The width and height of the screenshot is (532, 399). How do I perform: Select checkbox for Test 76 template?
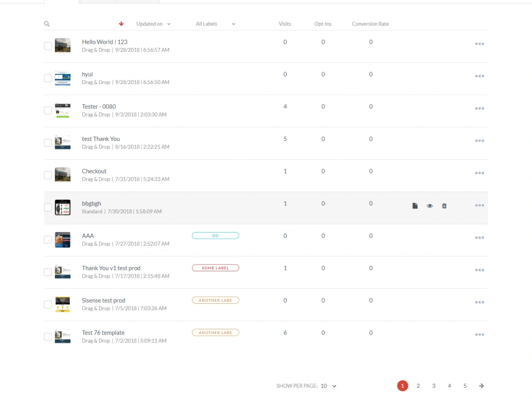point(48,337)
